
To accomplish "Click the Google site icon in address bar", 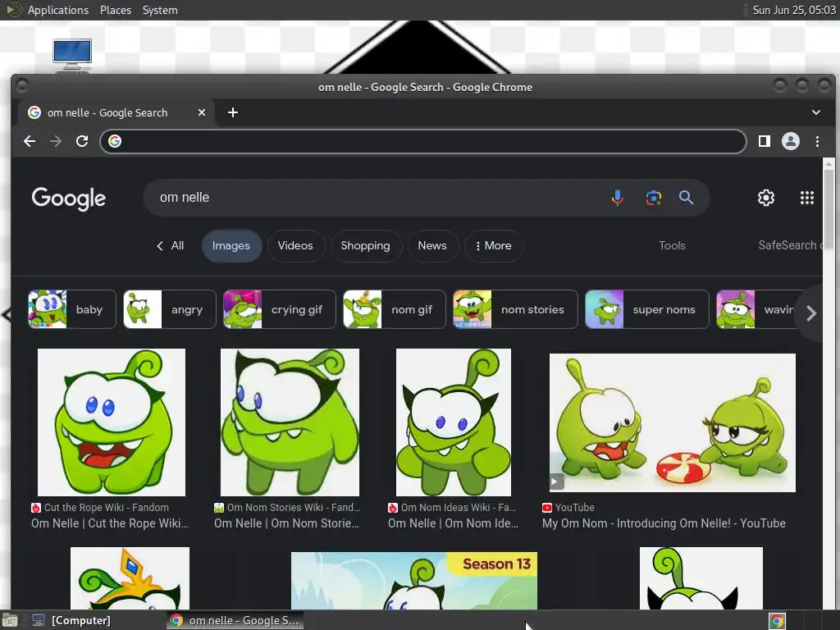I will [x=115, y=141].
